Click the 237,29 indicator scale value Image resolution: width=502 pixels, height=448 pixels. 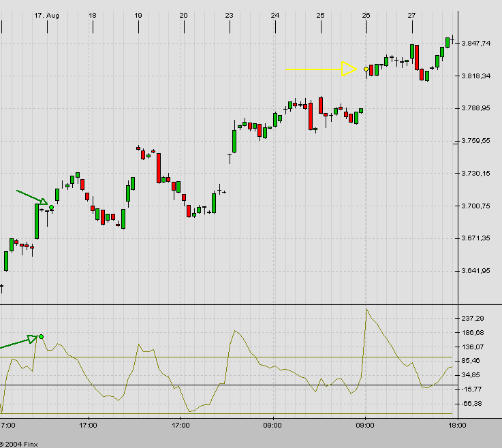point(473,319)
